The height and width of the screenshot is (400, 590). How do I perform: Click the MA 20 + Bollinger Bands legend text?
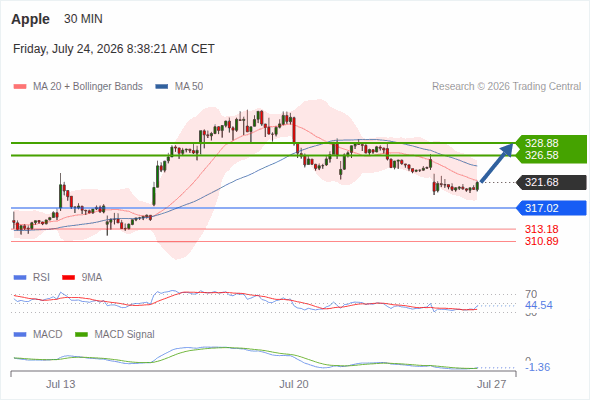pyautogui.click(x=88, y=87)
